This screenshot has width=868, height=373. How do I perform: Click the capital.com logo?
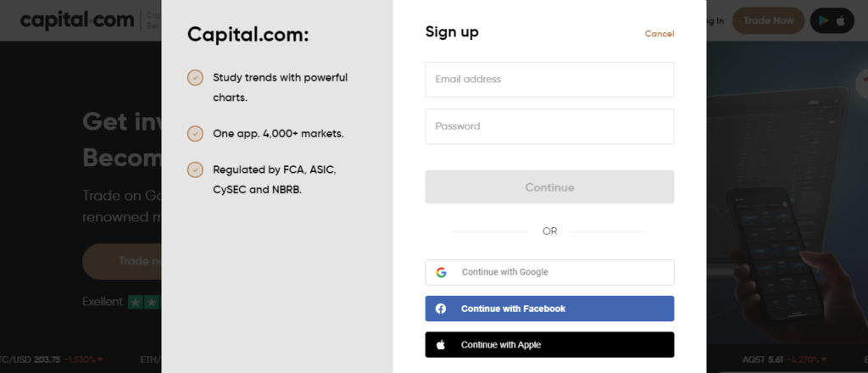[x=77, y=20]
